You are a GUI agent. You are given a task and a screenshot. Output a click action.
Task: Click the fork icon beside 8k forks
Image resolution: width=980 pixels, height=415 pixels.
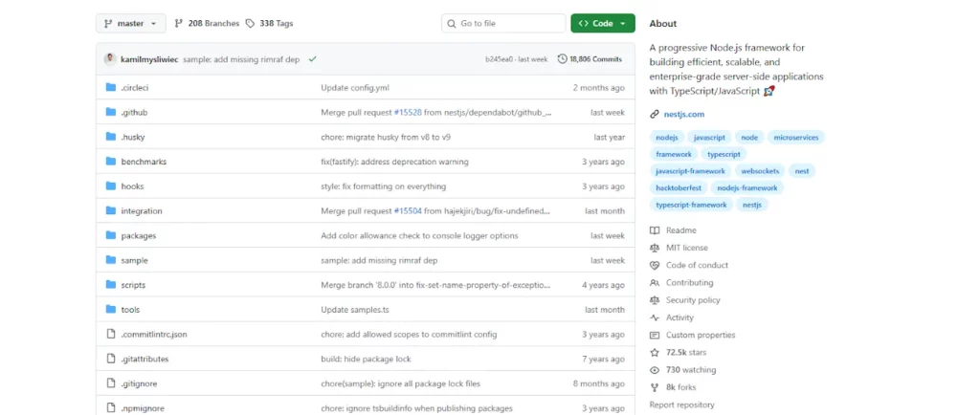tap(655, 387)
